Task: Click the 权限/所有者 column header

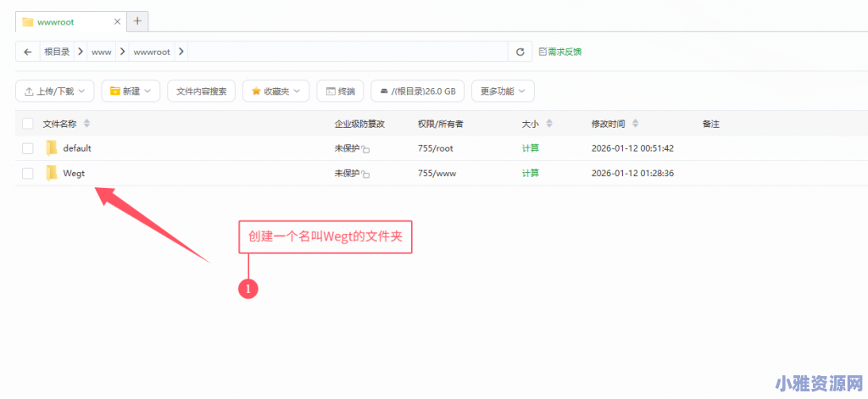Action: (x=441, y=124)
